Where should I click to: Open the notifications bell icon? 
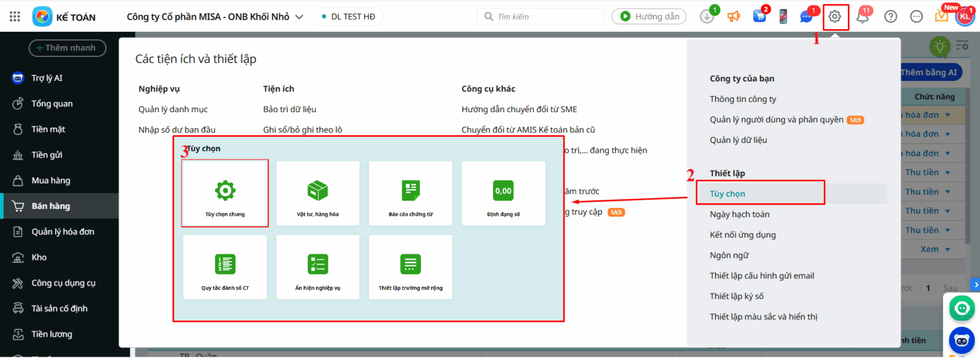click(x=862, y=17)
